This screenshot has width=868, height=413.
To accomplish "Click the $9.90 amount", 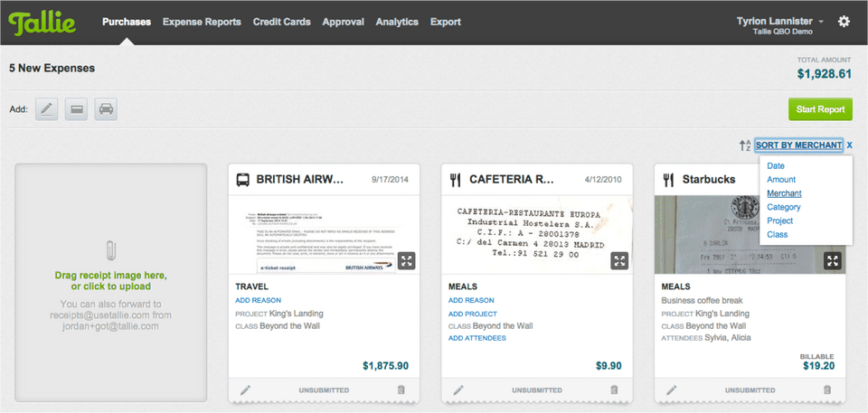I will (609, 365).
